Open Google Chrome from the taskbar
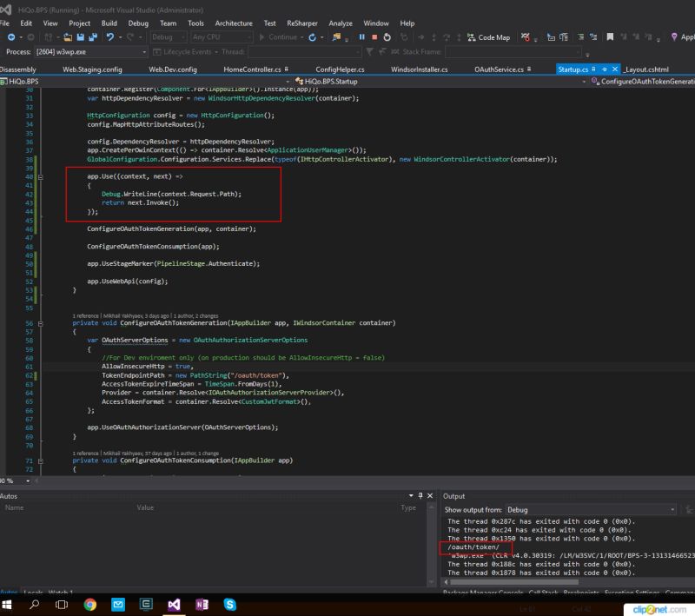The image size is (695, 616). pyautogui.click(x=90, y=604)
